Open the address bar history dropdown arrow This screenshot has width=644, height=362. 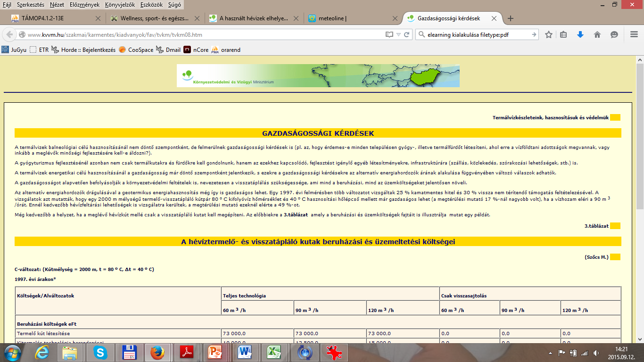398,35
